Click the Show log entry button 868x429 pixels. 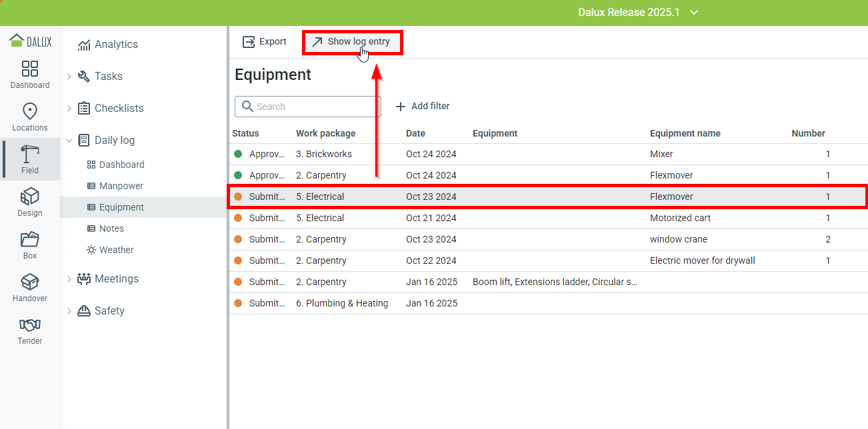[x=351, y=42]
